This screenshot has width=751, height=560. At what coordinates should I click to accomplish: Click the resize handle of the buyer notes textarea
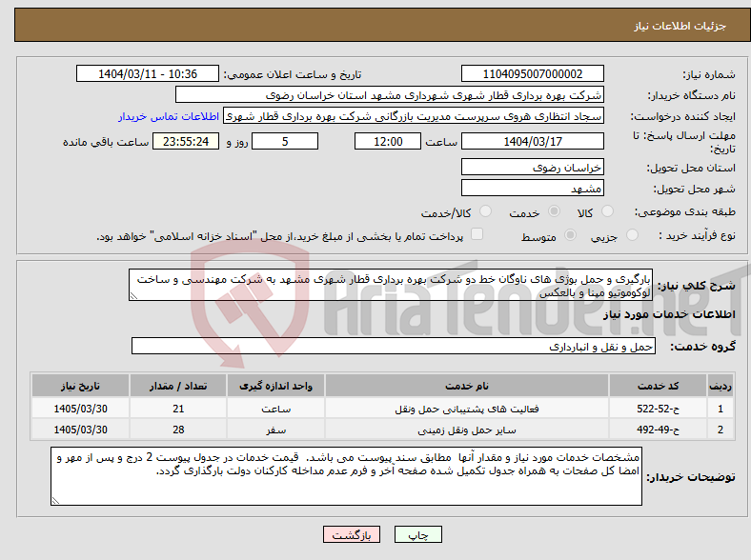click(55, 501)
